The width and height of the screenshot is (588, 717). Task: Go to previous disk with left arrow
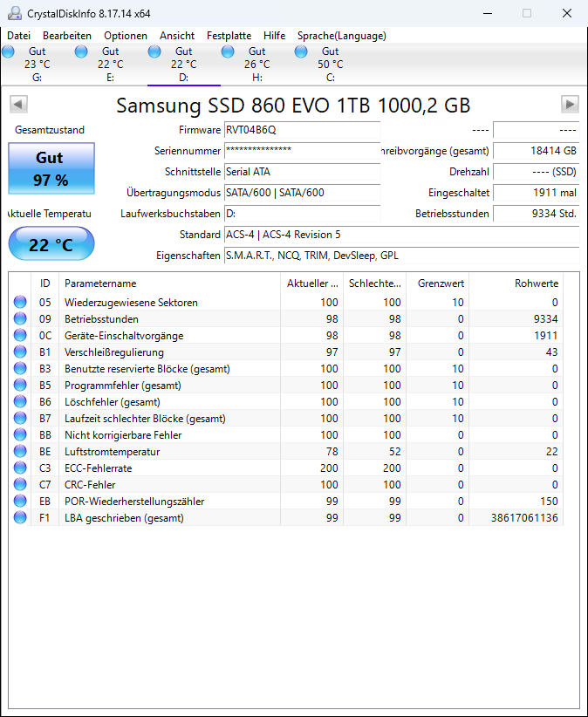point(18,104)
